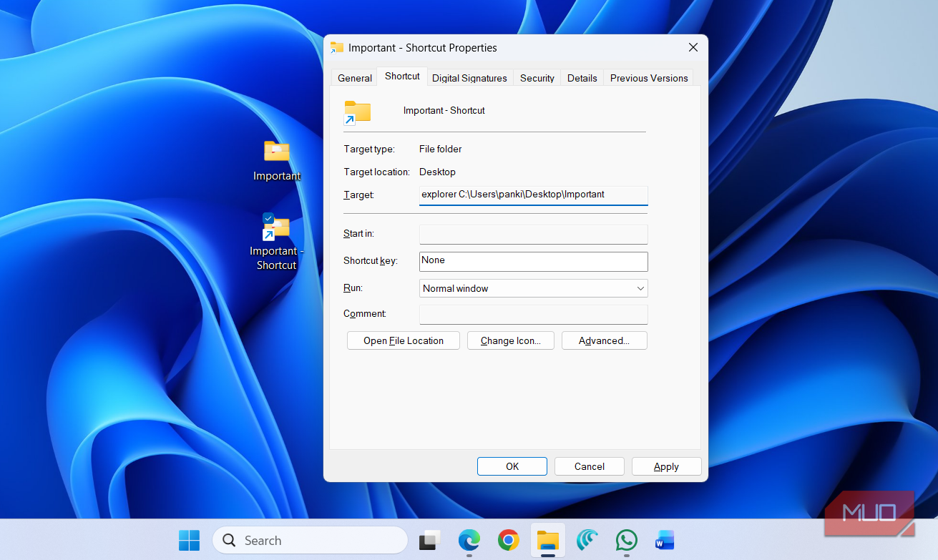The width and height of the screenshot is (938, 560).
Task: Select the Important - Shortcut desktop icon
Action: [x=277, y=242]
